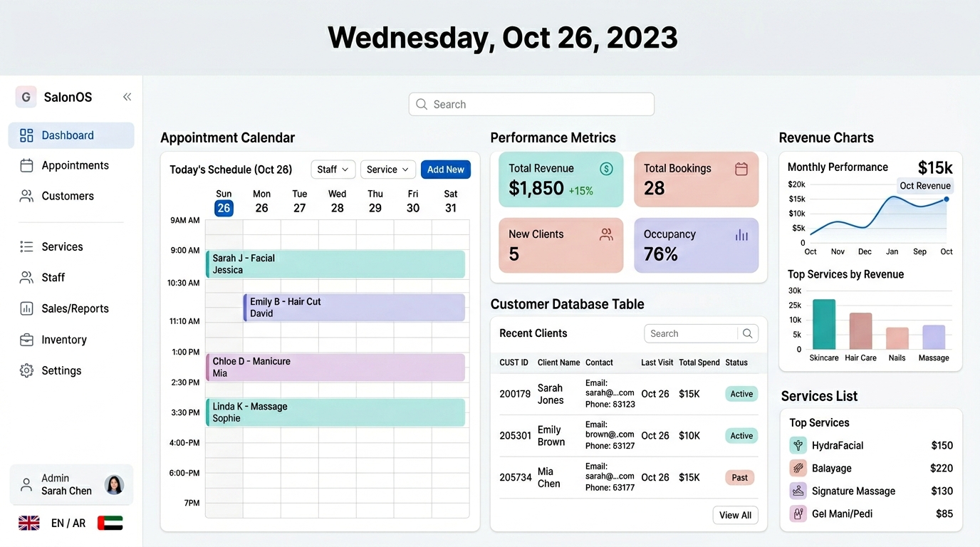
Task: Click the people icon on New Clients card
Action: 606,233
